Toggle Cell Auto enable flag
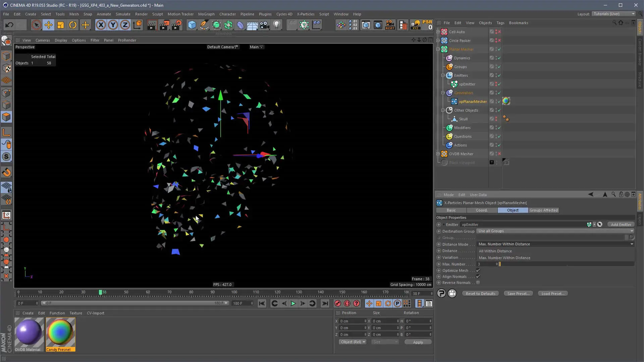The image size is (644, 362). click(499, 32)
